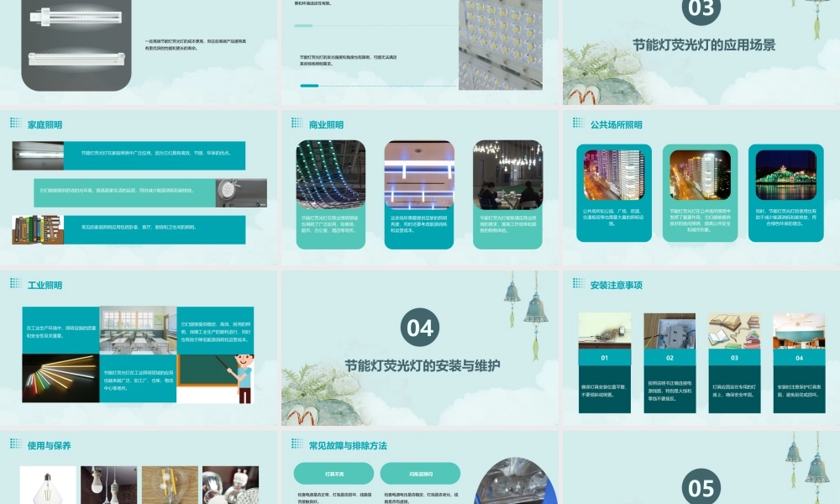Click the 闪烁或频闪 pill button
Image resolution: width=840 pixels, height=504 pixels.
[420, 474]
